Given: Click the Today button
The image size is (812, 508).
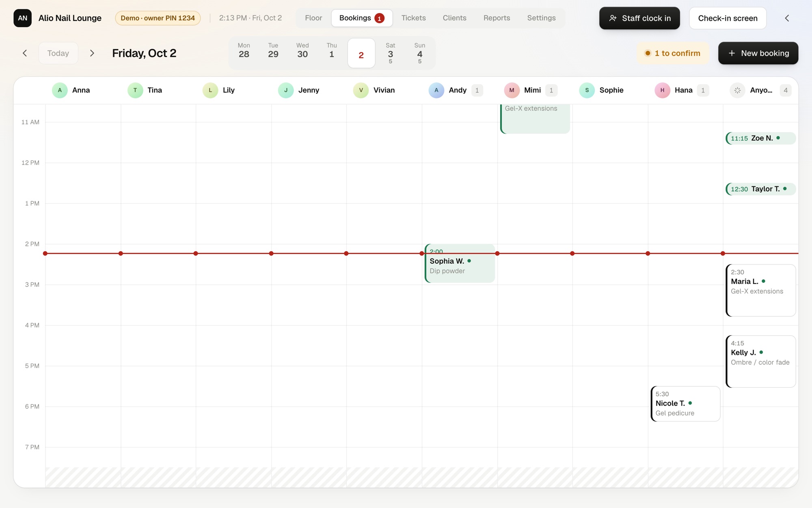Looking at the screenshot, I should click(58, 53).
